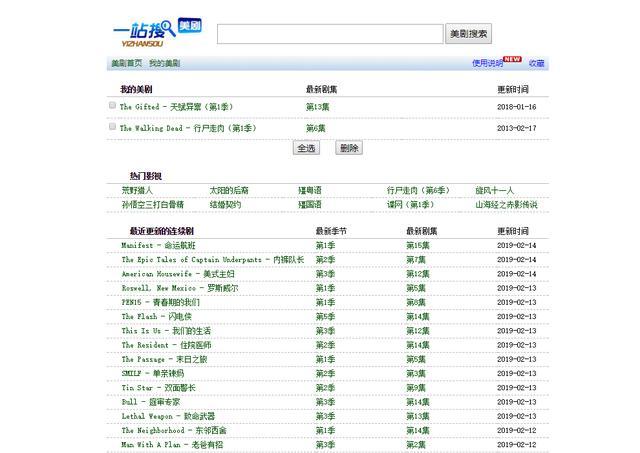This screenshot has width=640, height=453.
Task: Open This Is Us - 我们的生活
Action: point(166,331)
